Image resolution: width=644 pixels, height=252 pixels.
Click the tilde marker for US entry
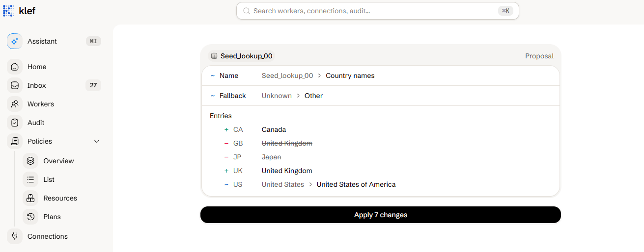[226, 184]
